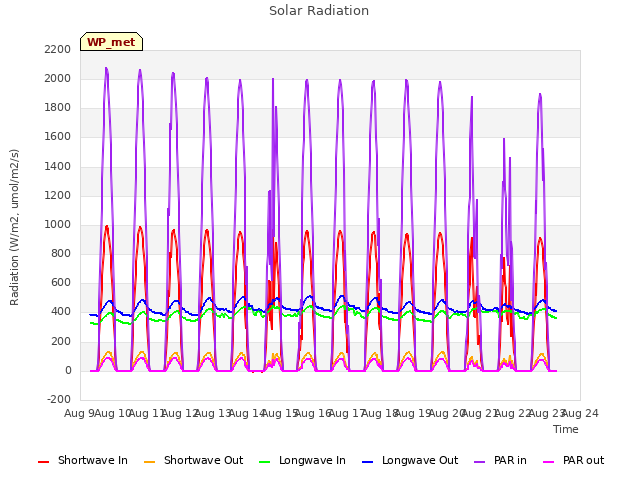Click the first PAR in peak near 2080
The image size is (640, 480).
[106, 69]
